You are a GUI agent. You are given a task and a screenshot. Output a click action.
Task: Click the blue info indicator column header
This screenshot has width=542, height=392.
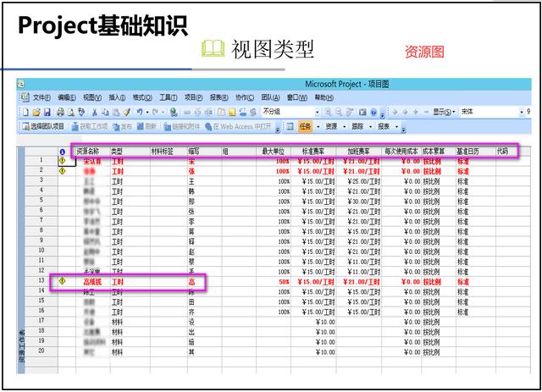click(62, 152)
